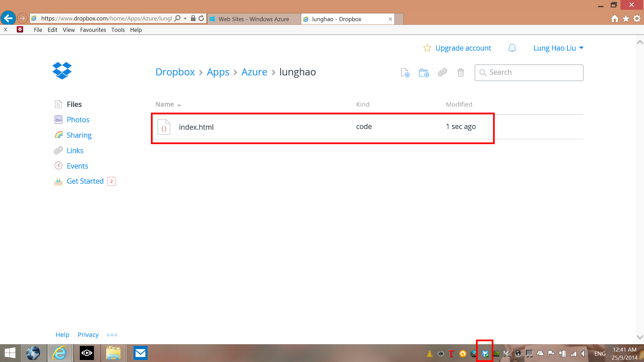644x362 pixels.
Task: Open Photos in sidebar
Action: tap(78, 120)
